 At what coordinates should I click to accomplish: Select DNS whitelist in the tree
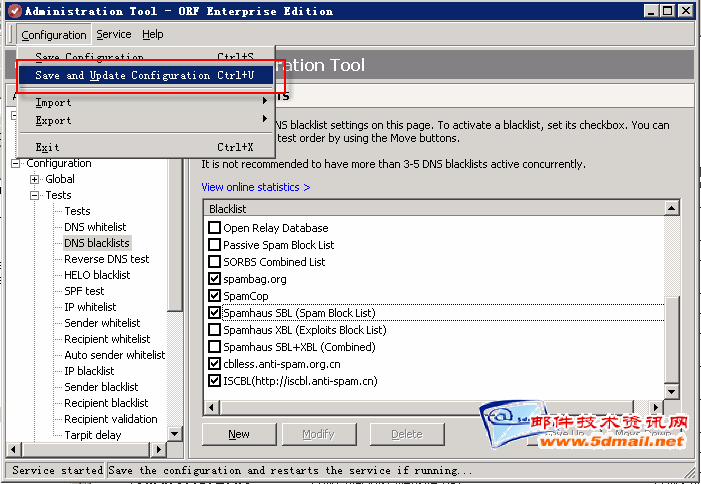[95, 227]
